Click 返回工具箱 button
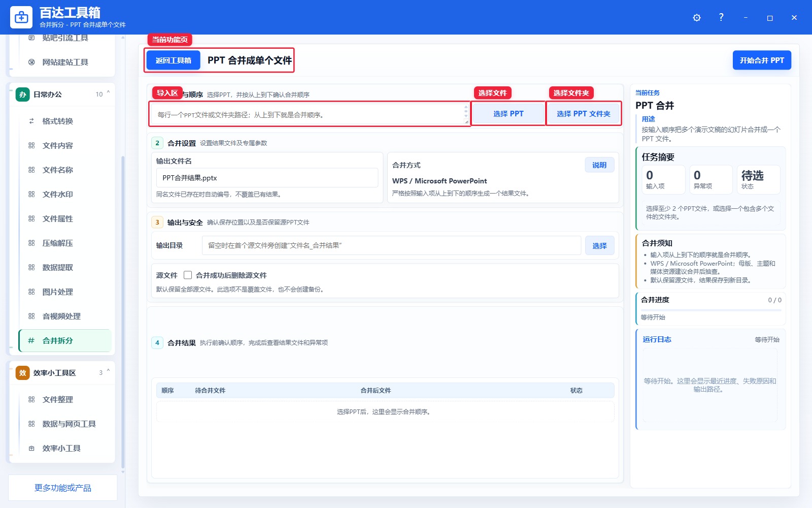 pyautogui.click(x=173, y=60)
